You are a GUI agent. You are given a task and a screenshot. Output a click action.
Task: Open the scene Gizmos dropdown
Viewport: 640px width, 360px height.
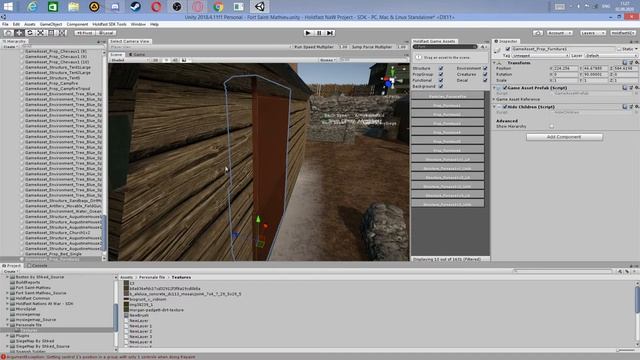327,60
